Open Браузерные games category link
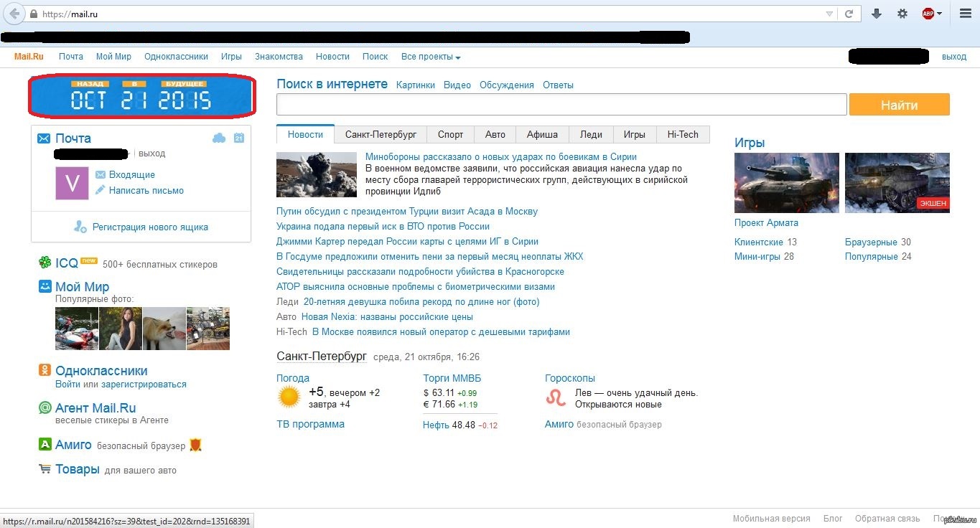980x528 pixels. 871,242
